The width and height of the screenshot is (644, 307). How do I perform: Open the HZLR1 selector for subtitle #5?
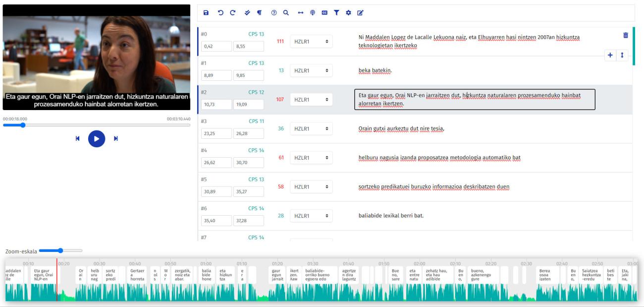coord(311,187)
